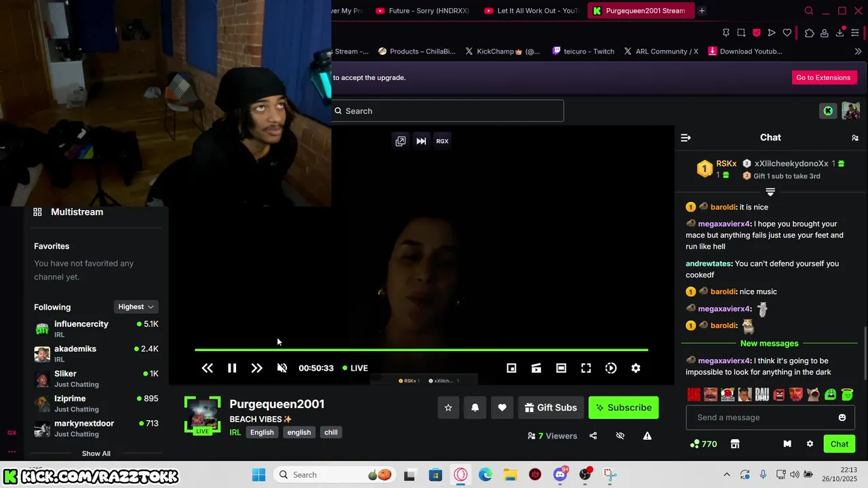This screenshot has width=868, height=488.
Task: Go to Extensions button in banner
Action: click(x=823, y=77)
